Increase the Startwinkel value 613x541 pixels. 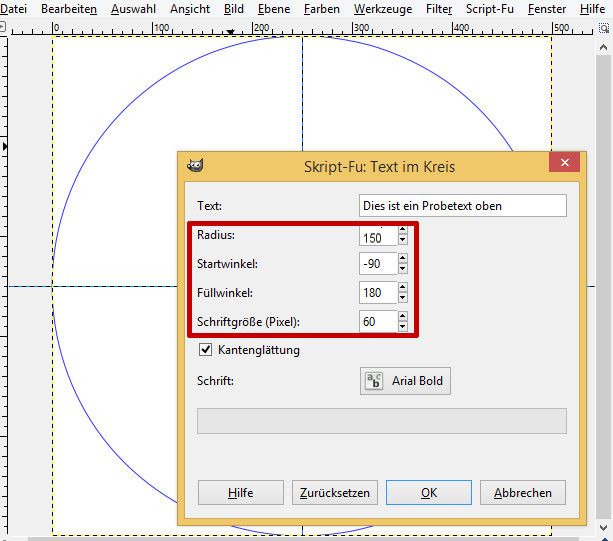[x=403, y=258]
